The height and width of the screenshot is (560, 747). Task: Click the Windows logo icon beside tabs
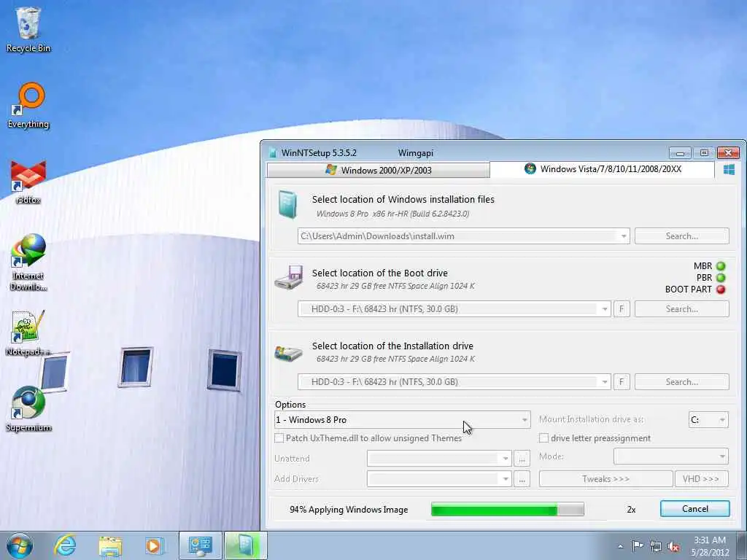(729, 169)
